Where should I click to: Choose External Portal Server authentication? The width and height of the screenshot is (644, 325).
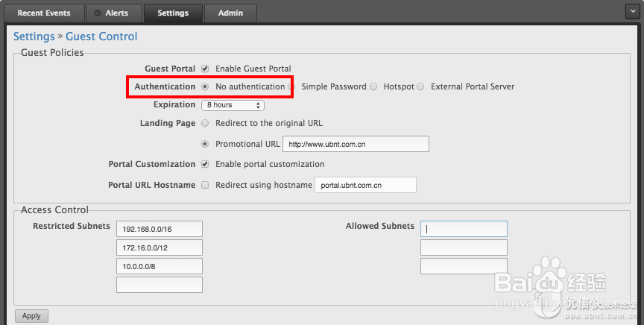coord(421,86)
